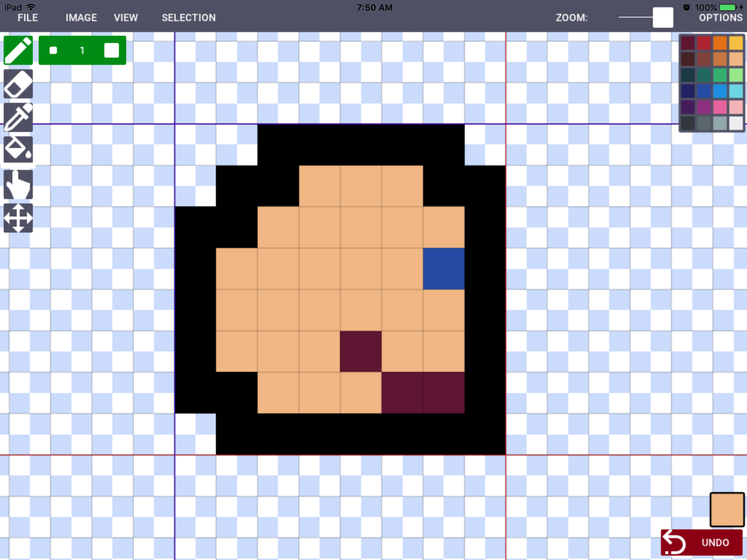Click the blue eye pixel on canvas
Screen dimensions: 747x560
click(444, 269)
